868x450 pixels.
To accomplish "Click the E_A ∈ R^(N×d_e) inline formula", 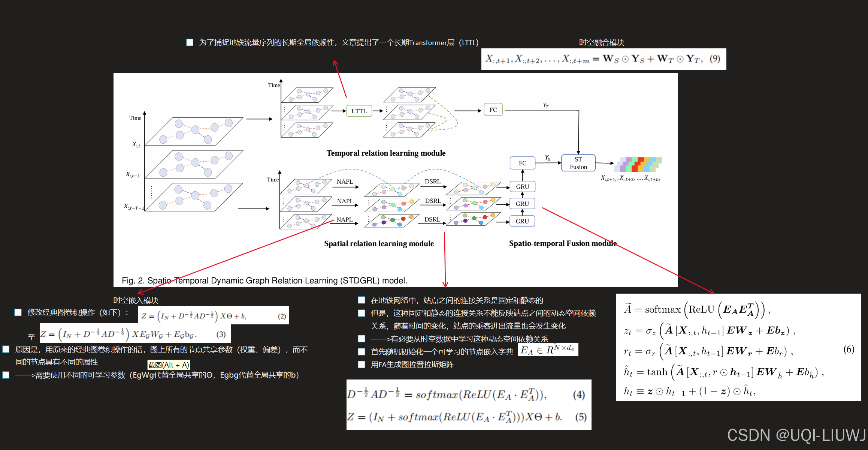I will click(548, 349).
